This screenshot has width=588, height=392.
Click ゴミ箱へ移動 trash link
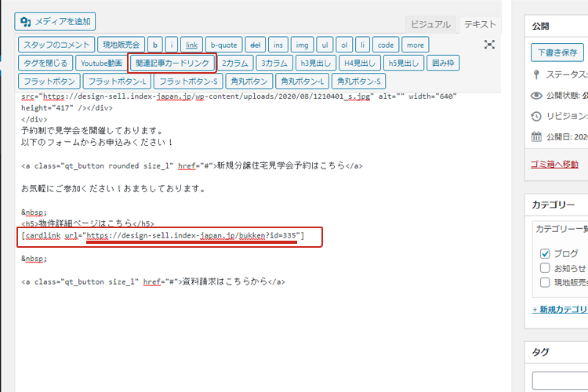(x=554, y=164)
